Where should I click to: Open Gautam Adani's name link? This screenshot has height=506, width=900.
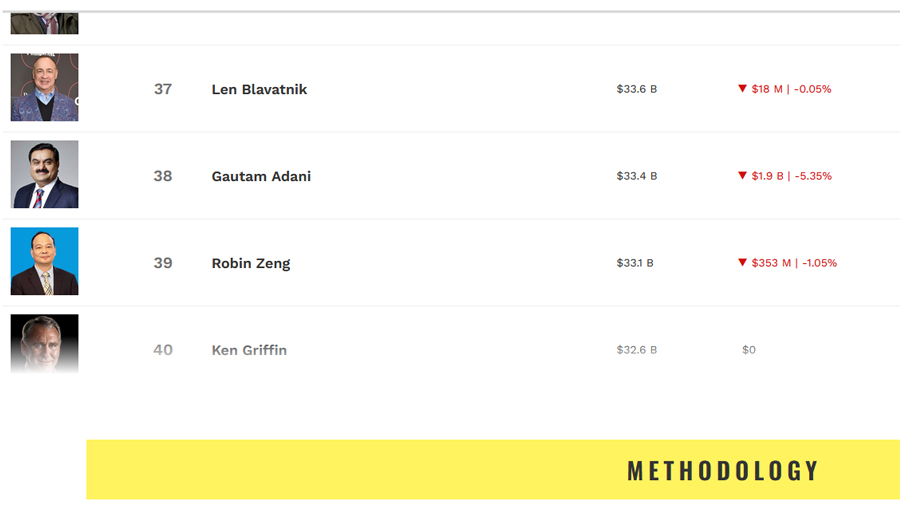(261, 176)
